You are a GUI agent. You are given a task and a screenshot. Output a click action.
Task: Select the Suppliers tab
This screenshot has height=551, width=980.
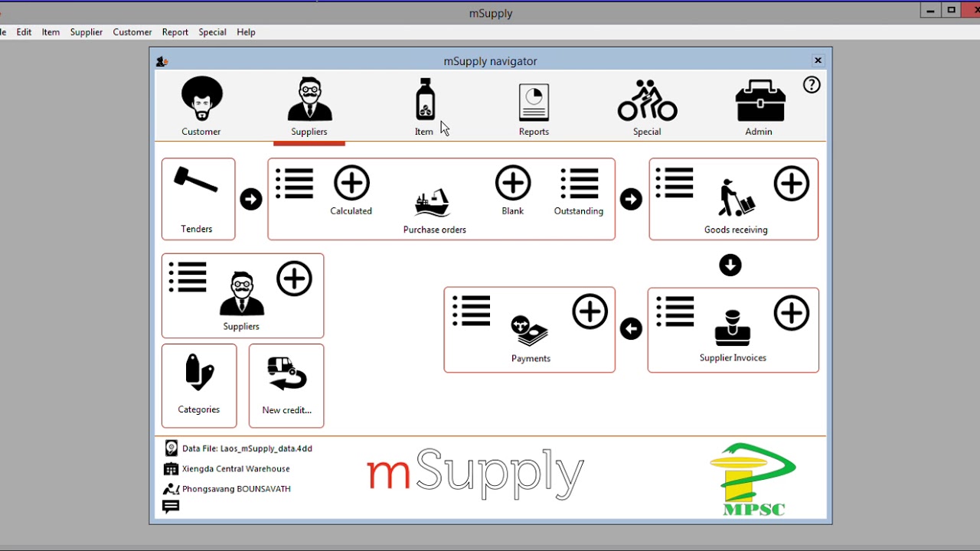click(x=309, y=106)
